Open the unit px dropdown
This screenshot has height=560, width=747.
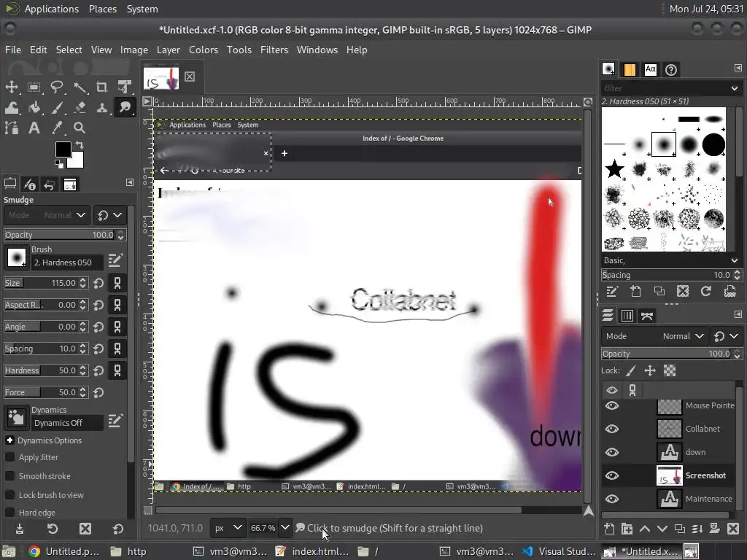228,528
